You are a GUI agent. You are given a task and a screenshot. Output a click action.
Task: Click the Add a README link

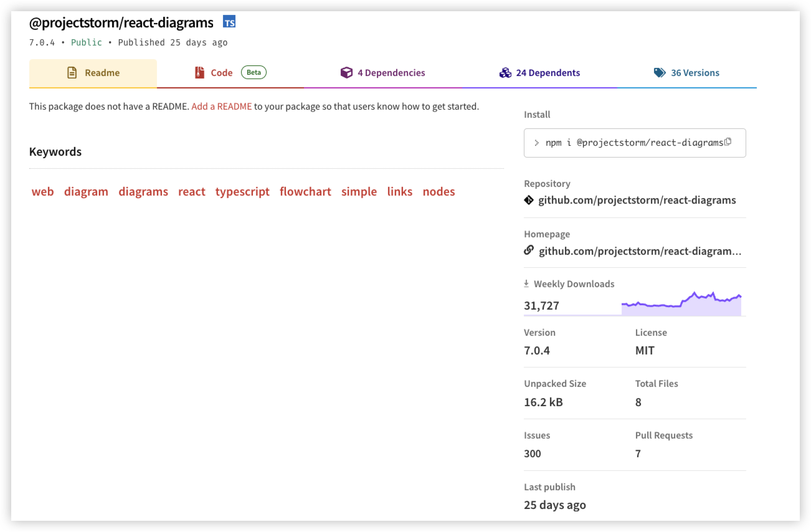(222, 107)
